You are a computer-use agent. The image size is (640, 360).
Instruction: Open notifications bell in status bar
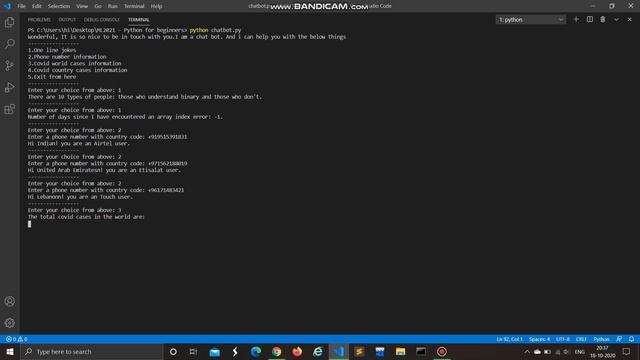[631, 339]
